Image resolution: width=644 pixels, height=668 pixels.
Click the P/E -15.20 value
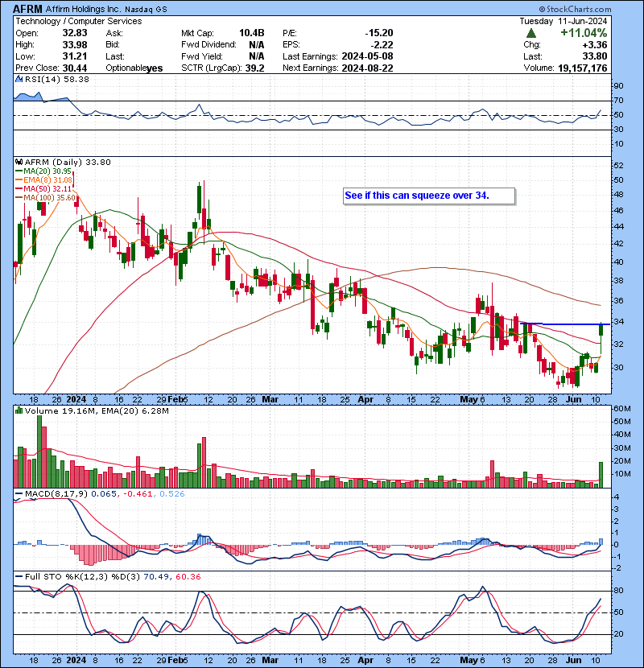coord(378,33)
